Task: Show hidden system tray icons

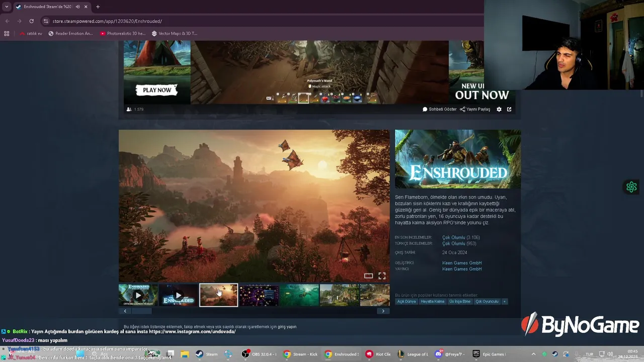Action: (x=533, y=354)
